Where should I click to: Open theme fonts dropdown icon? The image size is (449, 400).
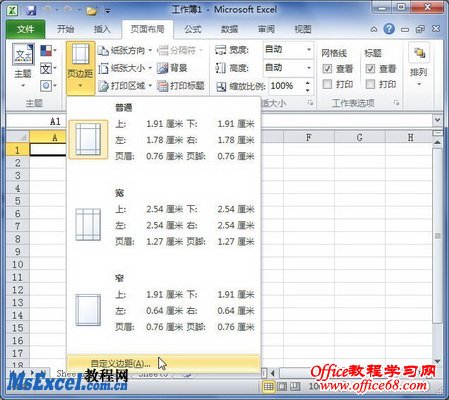coord(48,69)
